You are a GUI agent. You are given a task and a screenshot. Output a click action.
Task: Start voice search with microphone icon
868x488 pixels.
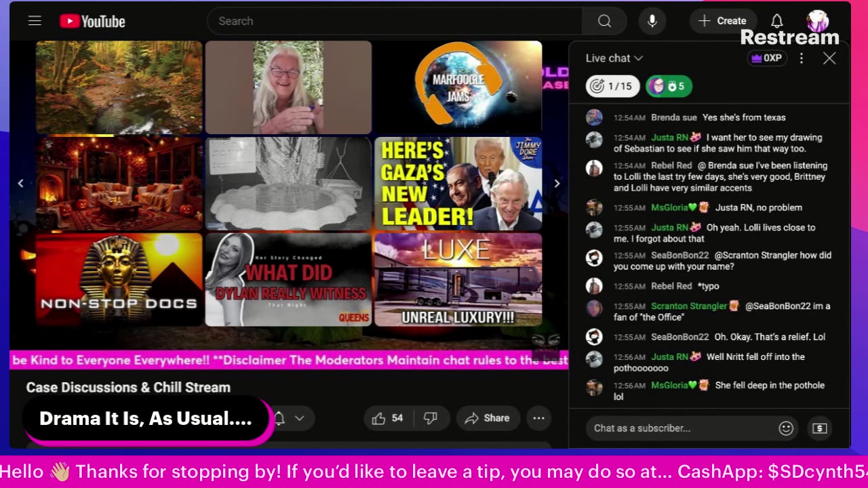coord(652,21)
